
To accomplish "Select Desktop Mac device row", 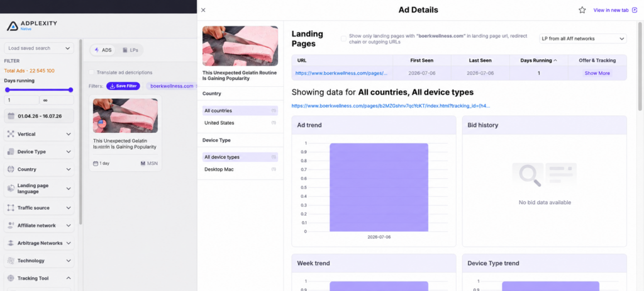I will (x=240, y=169).
